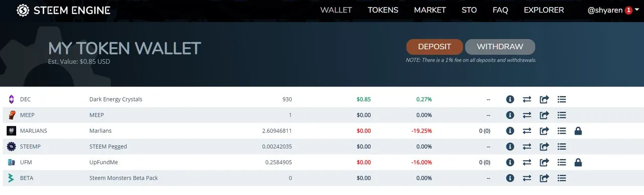This screenshot has height=195, width=644.
Task: Open info for STEEMP token
Action: click(x=510, y=147)
